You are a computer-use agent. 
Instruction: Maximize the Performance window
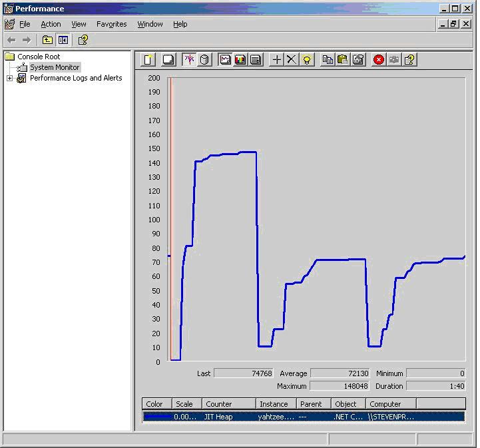tap(455, 9)
